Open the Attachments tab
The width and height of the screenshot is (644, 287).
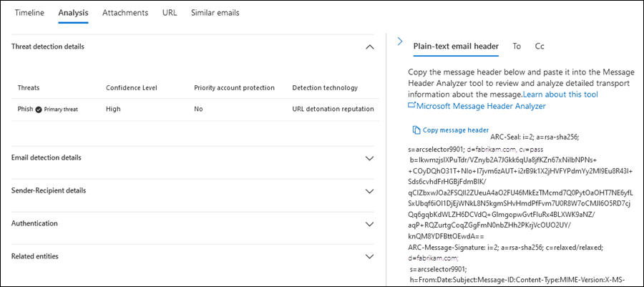pos(125,13)
